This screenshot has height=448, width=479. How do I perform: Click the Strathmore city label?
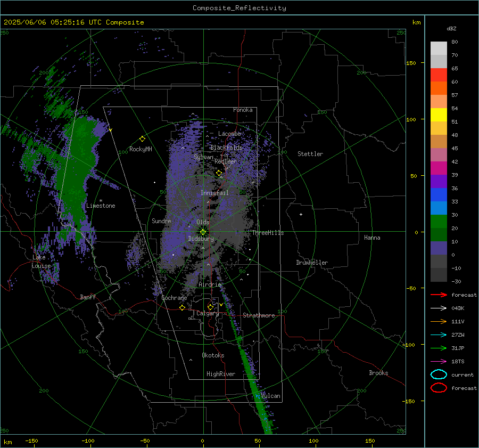(259, 315)
